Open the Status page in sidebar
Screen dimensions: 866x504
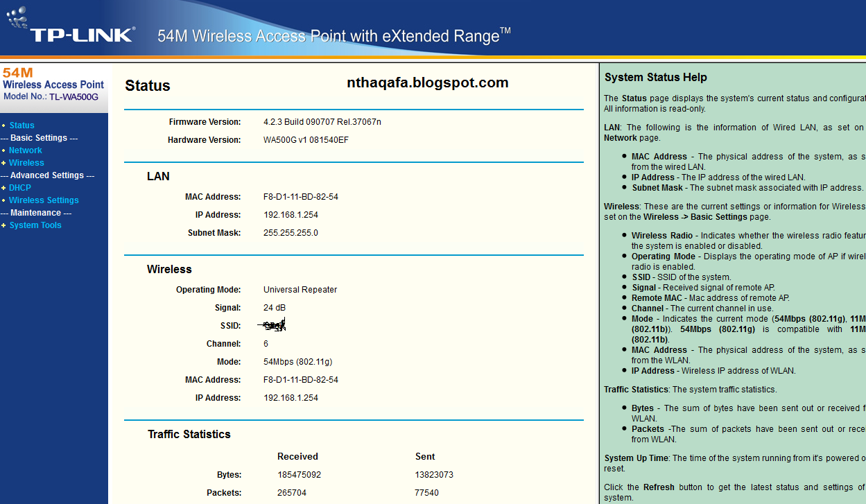pyautogui.click(x=21, y=125)
